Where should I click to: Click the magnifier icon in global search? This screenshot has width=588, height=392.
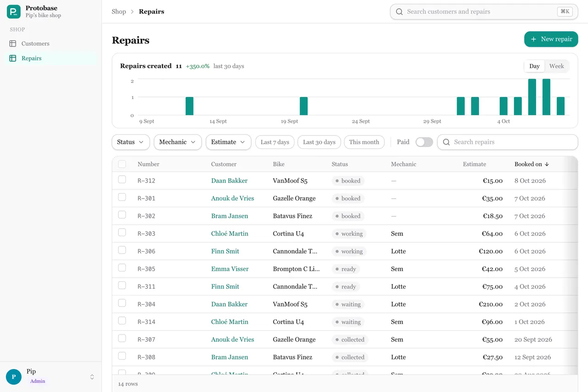400,12
